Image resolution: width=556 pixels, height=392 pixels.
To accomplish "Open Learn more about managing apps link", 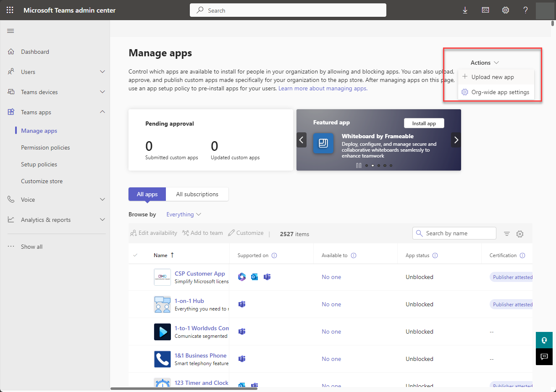I will (x=323, y=88).
